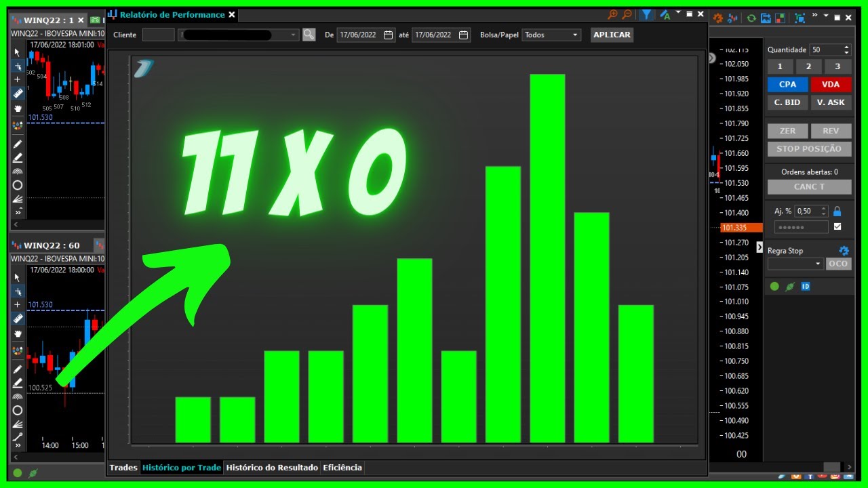
Task: Open the De start date calendar picker
Action: (x=388, y=35)
